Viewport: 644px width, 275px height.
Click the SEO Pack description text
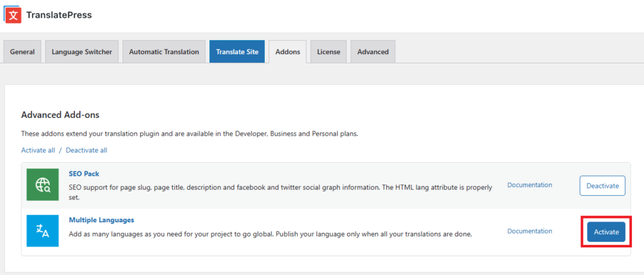[280, 191]
